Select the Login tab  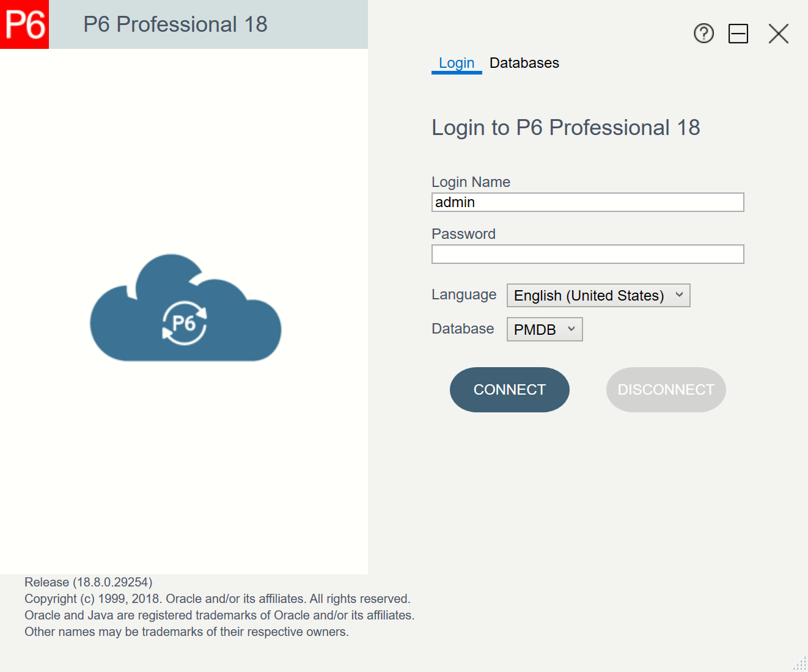[x=456, y=62]
